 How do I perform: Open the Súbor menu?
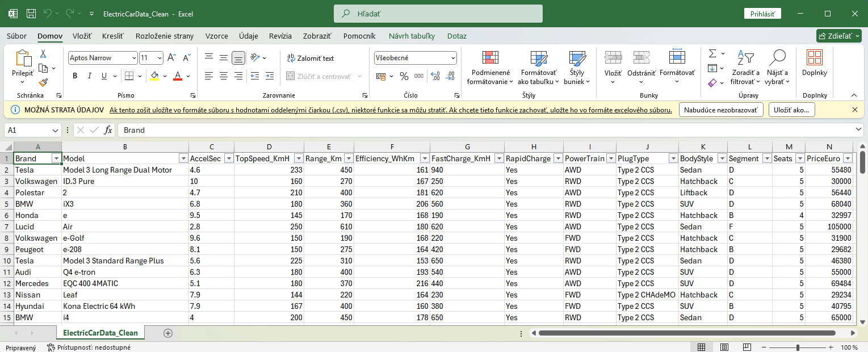tap(16, 36)
